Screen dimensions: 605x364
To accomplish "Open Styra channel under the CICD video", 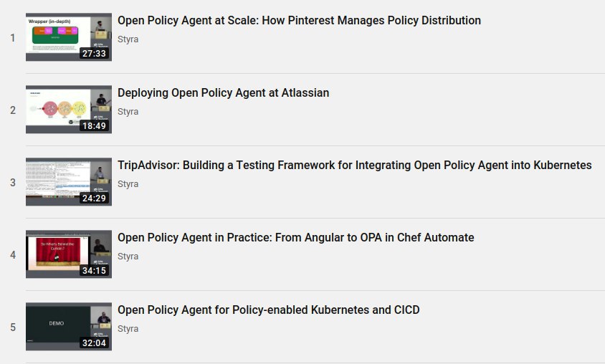I will 128,329.
